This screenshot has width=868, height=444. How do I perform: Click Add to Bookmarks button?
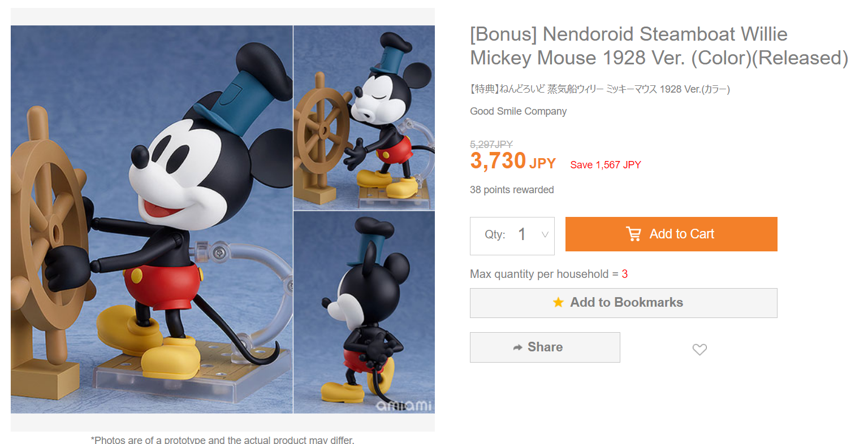624,303
